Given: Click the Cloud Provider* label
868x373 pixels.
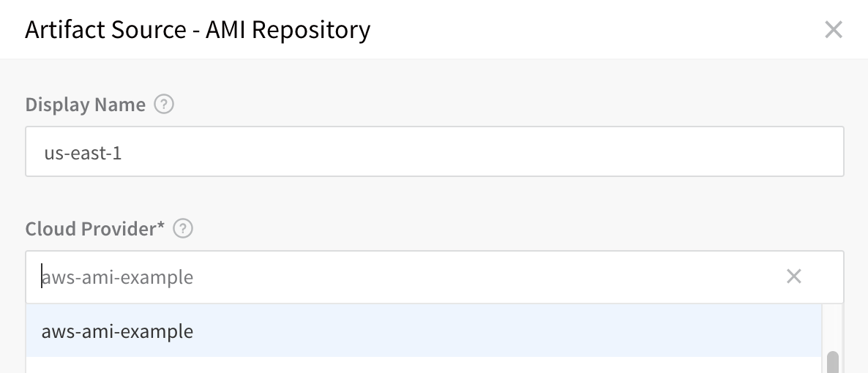Looking at the screenshot, I should (95, 228).
